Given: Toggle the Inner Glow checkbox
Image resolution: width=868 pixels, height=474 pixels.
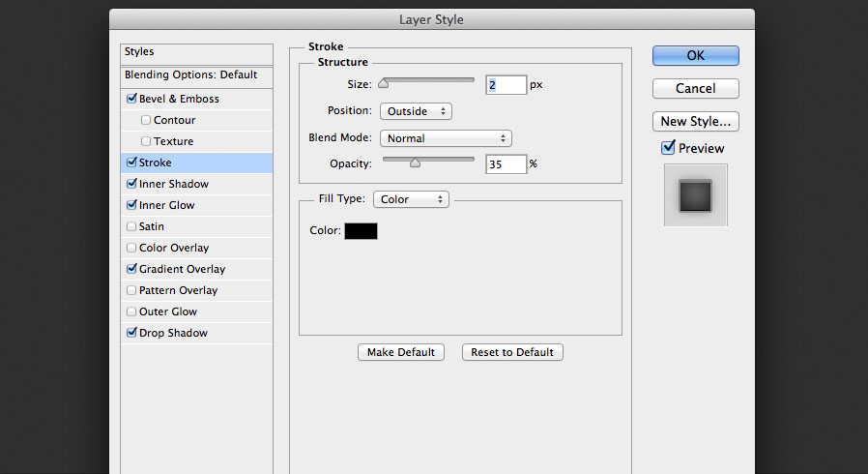Looking at the screenshot, I should pos(131,205).
